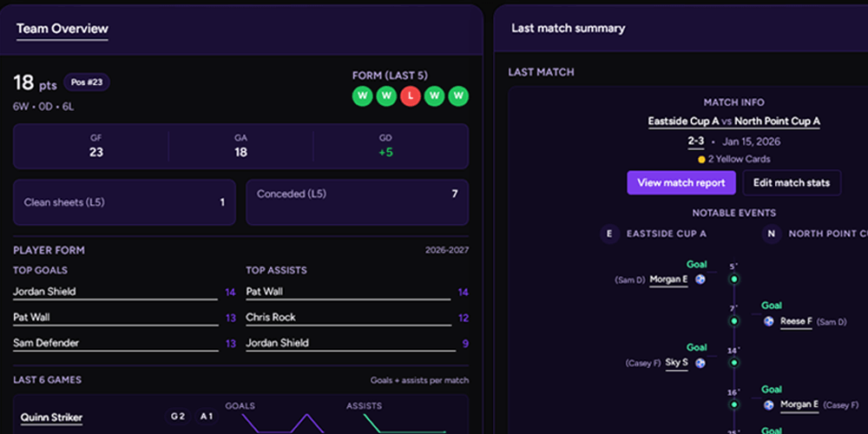Select the 5' timeline marker

coord(734,279)
